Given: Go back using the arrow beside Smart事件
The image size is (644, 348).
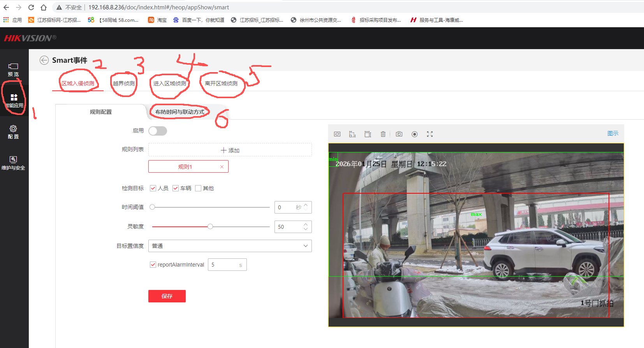Looking at the screenshot, I should pyautogui.click(x=44, y=60).
